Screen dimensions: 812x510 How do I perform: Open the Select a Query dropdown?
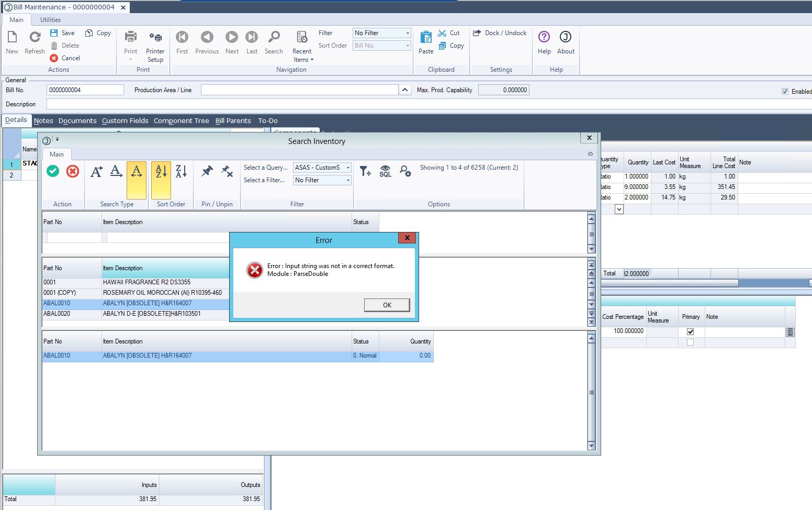[x=322, y=168]
